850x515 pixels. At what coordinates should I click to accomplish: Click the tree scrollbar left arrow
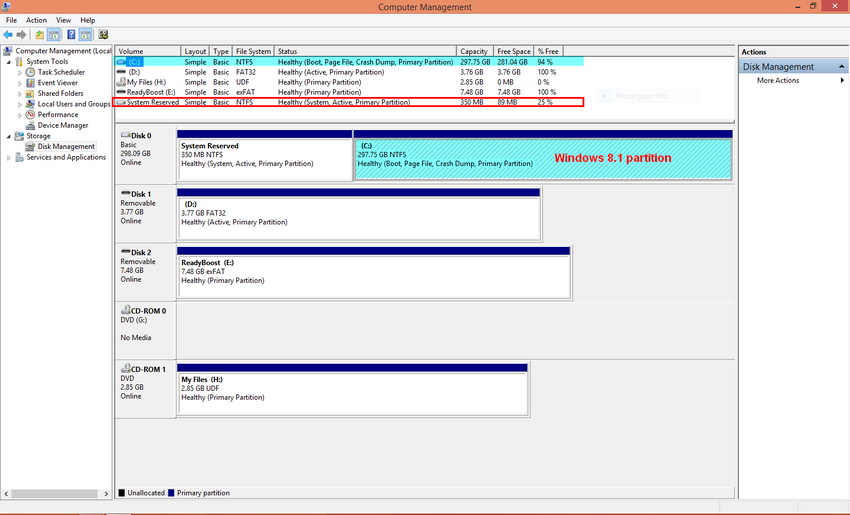pyautogui.click(x=7, y=494)
